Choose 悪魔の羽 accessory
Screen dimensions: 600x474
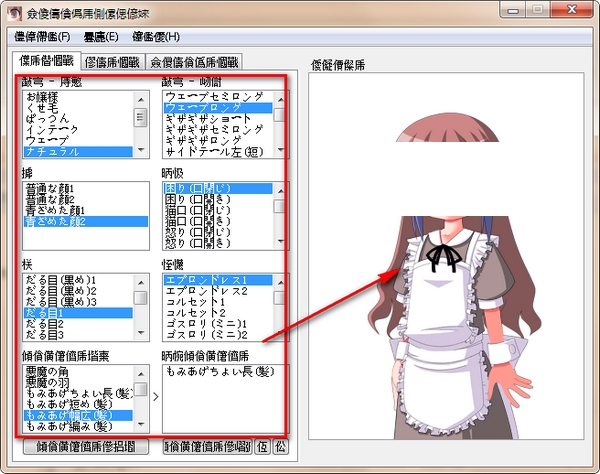click(78, 382)
